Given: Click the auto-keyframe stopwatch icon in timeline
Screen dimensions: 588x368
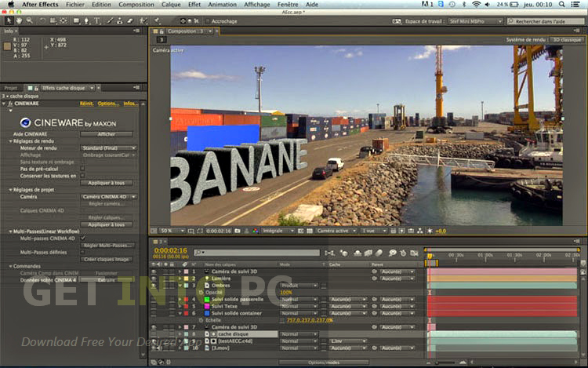Looking at the screenshot, I should pyautogui.click(x=403, y=253).
